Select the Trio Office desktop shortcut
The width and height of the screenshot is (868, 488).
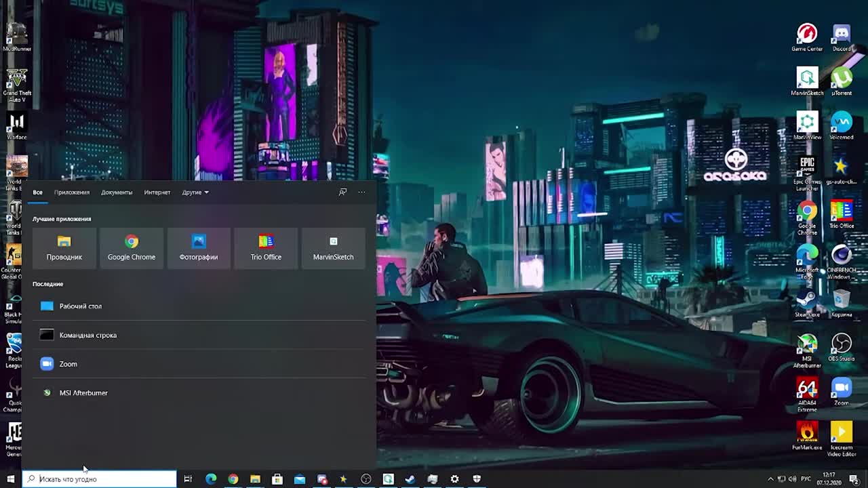click(842, 214)
